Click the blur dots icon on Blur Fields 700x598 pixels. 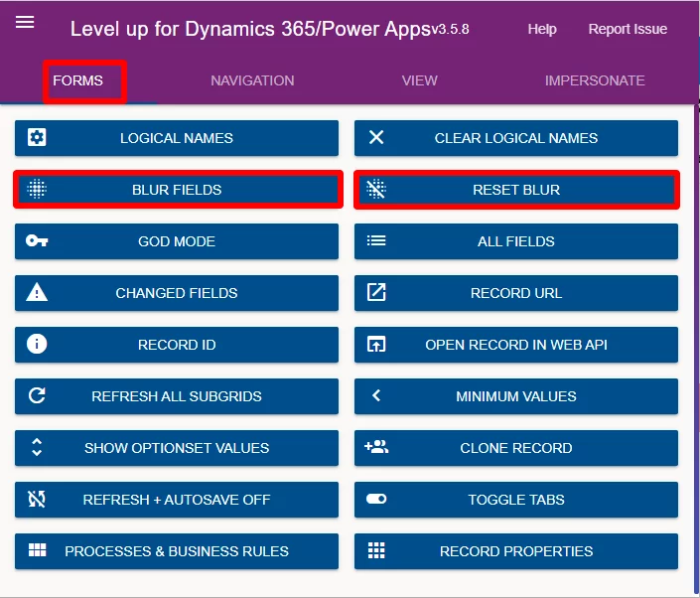37,189
